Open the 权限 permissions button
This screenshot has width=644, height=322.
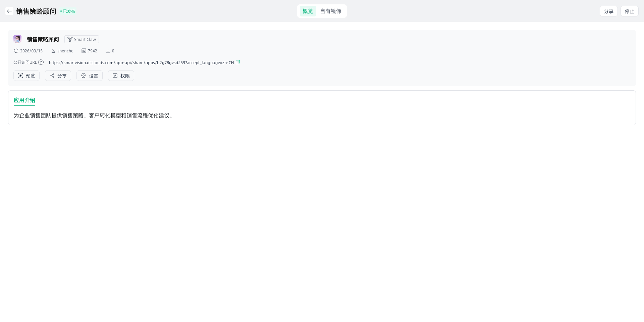[121, 76]
